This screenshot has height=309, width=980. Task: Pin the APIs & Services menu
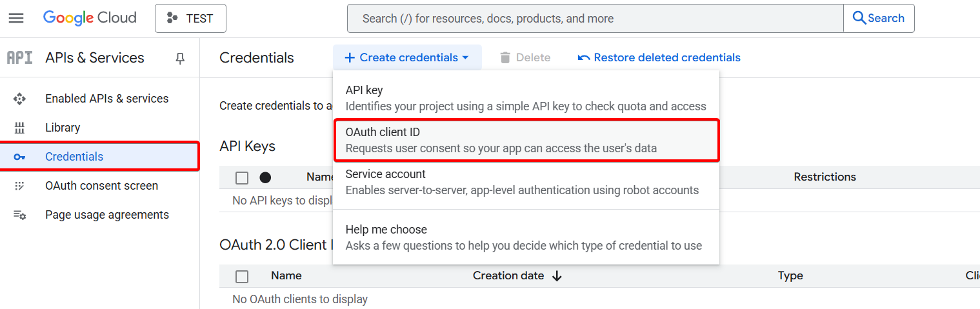point(180,59)
